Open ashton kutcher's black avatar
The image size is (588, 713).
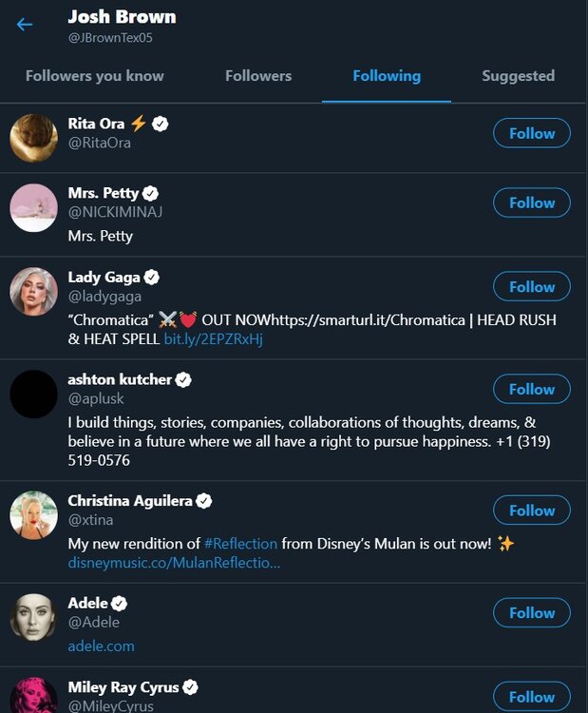pos(34,394)
